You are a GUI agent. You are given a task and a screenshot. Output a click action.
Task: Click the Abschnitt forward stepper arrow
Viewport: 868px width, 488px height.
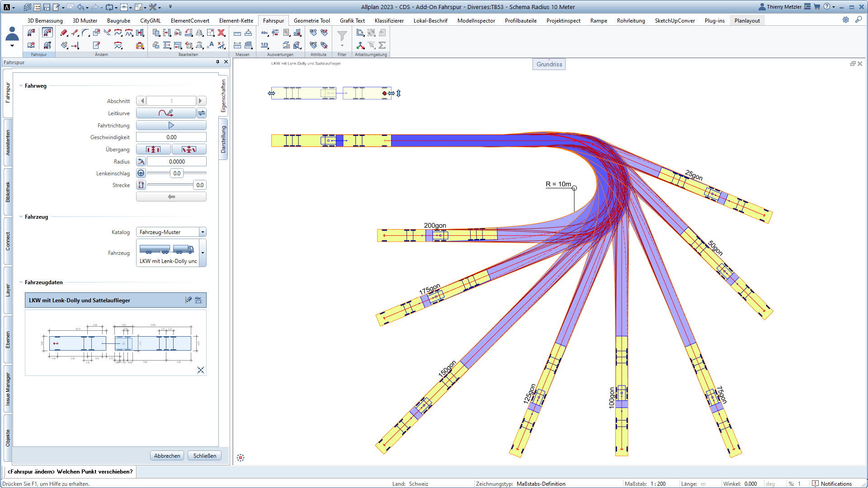pyautogui.click(x=202, y=101)
